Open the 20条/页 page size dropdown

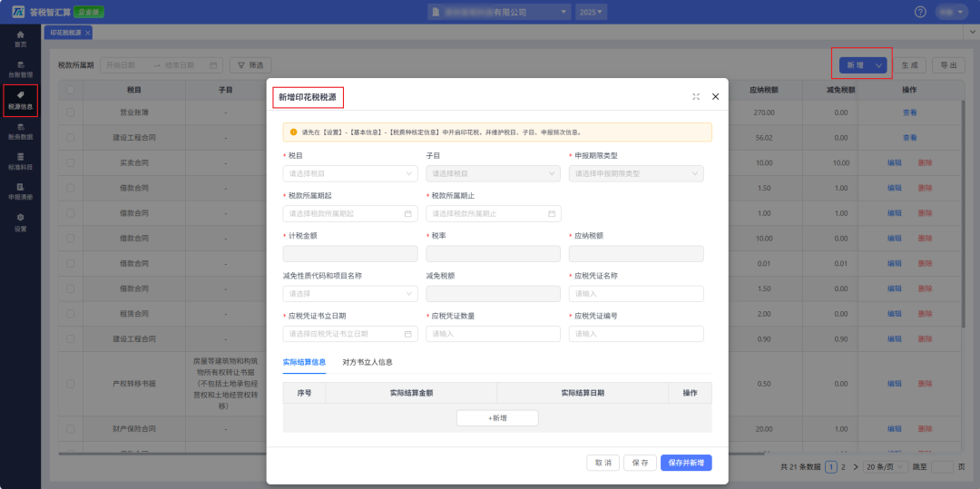tap(887, 466)
